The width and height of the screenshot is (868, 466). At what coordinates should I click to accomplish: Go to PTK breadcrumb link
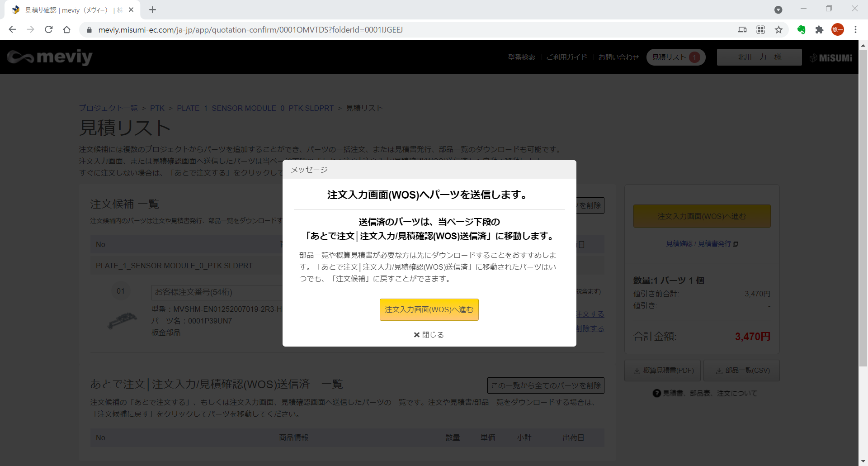point(157,108)
